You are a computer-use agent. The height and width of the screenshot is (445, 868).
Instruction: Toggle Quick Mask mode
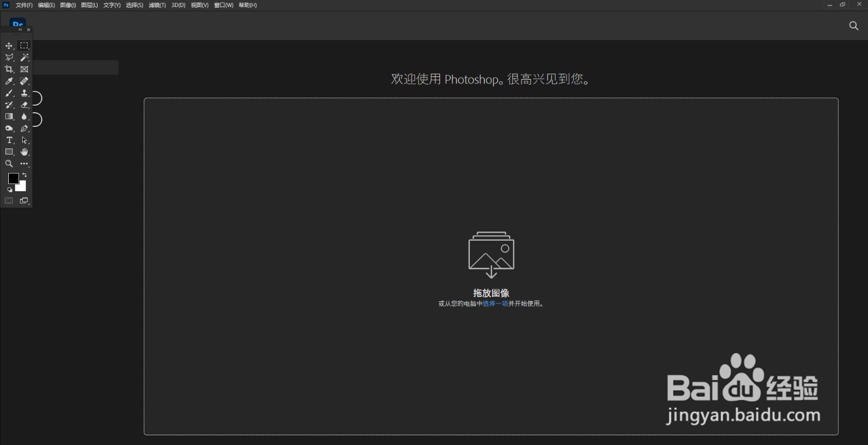click(9, 201)
